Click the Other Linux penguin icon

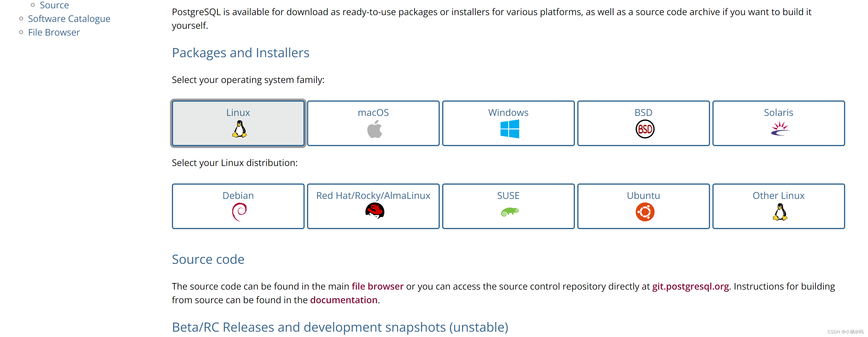click(780, 212)
